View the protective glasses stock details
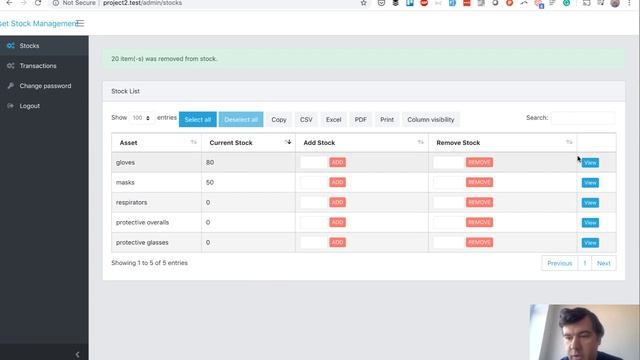 [590, 242]
